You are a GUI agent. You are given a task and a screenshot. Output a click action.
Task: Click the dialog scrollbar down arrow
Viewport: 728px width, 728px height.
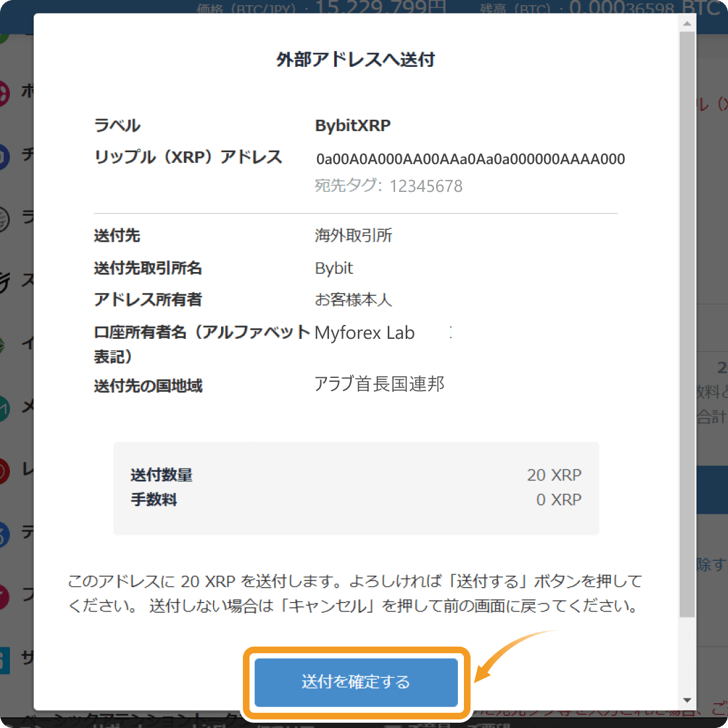tap(687, 700)
